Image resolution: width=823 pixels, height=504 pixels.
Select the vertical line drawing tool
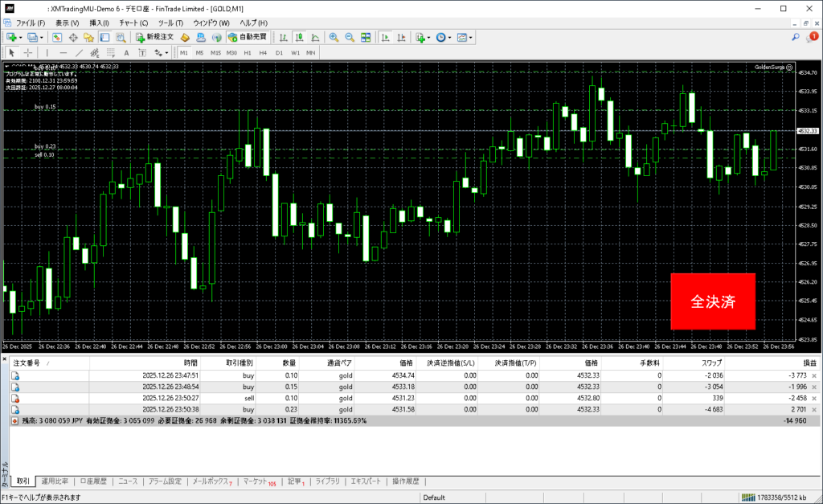tap(47, 53)
